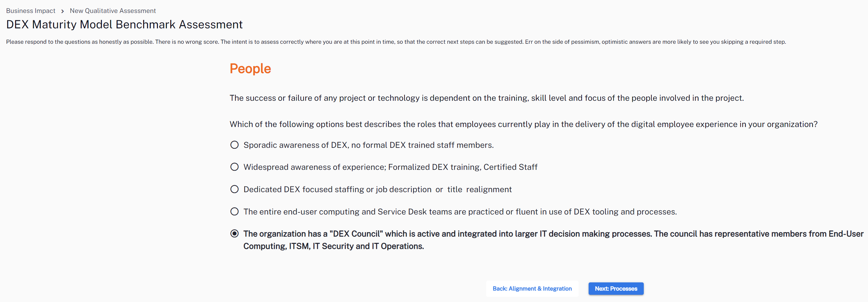Click the selected DEX Council radio button

point(234,234)
